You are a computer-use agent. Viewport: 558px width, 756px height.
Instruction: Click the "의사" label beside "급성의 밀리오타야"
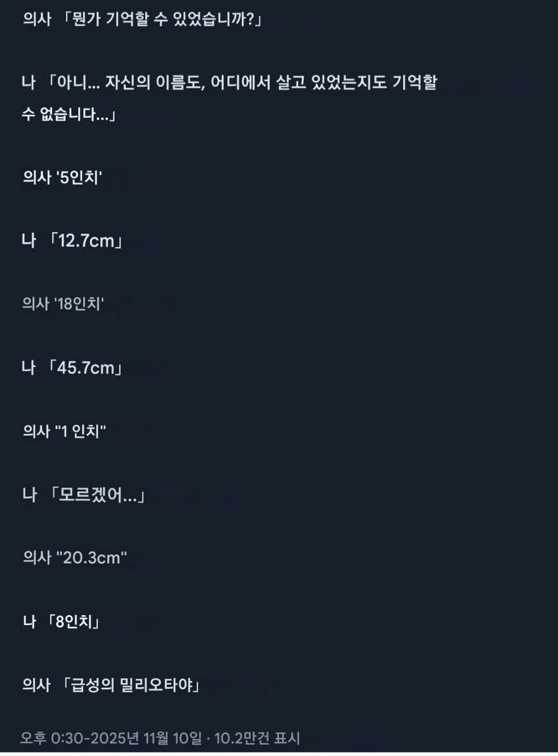35,685
